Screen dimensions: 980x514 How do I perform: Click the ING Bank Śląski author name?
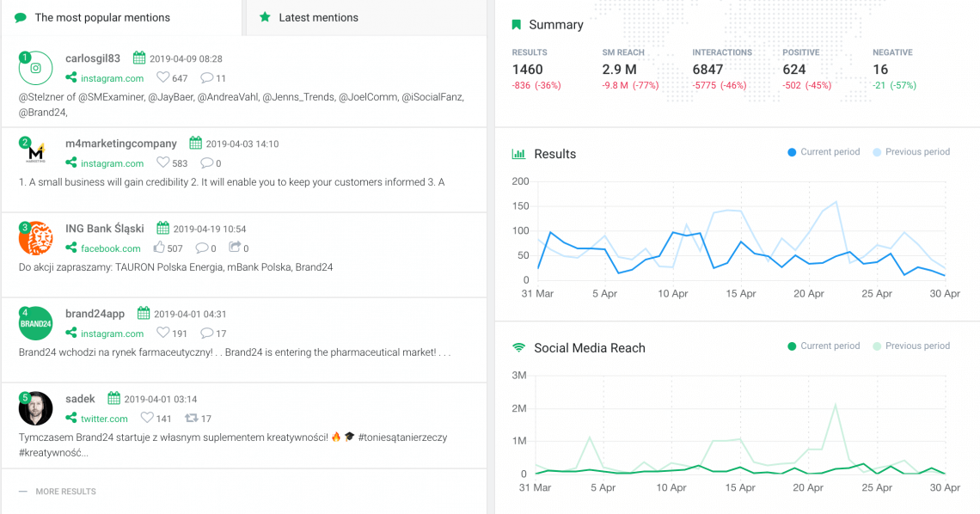click(x=104, y=228)
